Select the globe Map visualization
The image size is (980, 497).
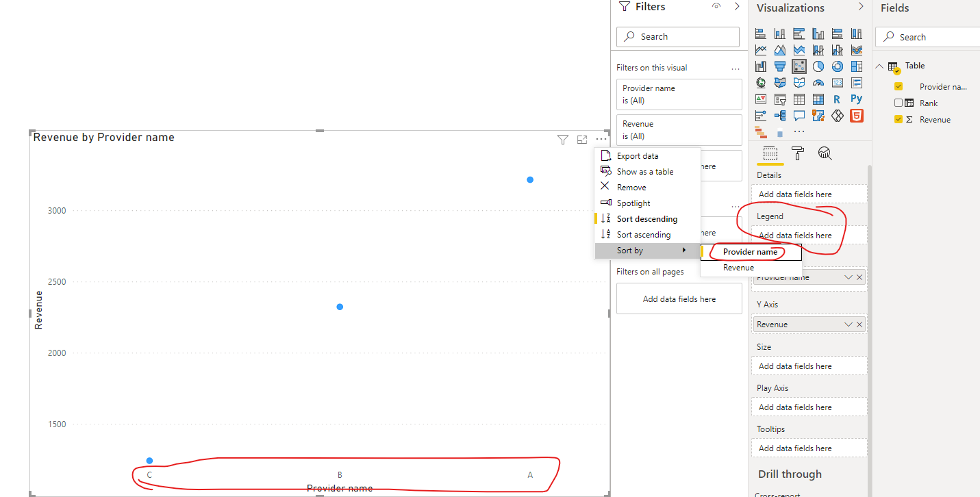761,83
